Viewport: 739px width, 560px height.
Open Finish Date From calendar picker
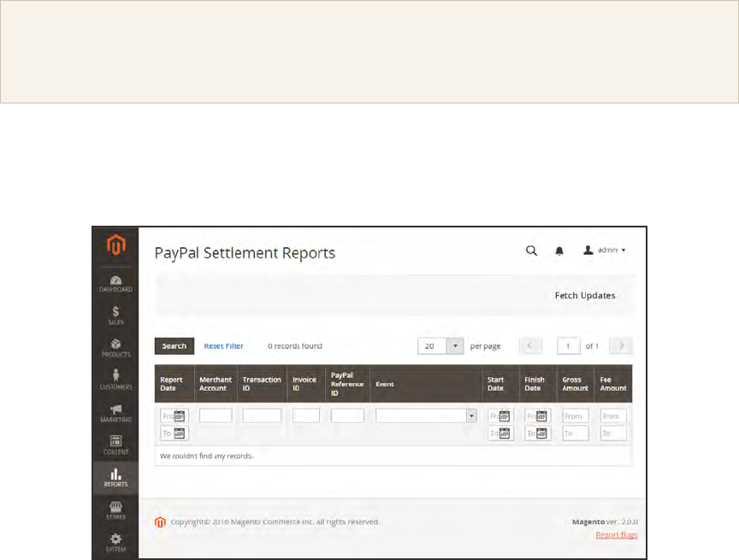(541, 416)
